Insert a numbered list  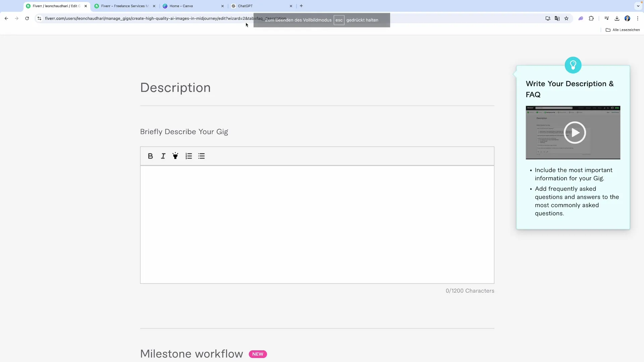189,156
